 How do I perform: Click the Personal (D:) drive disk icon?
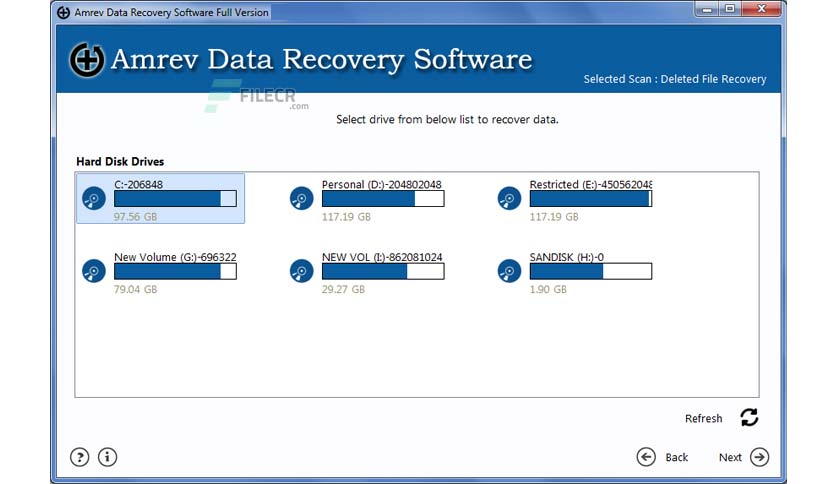click(x=301, y=198)
